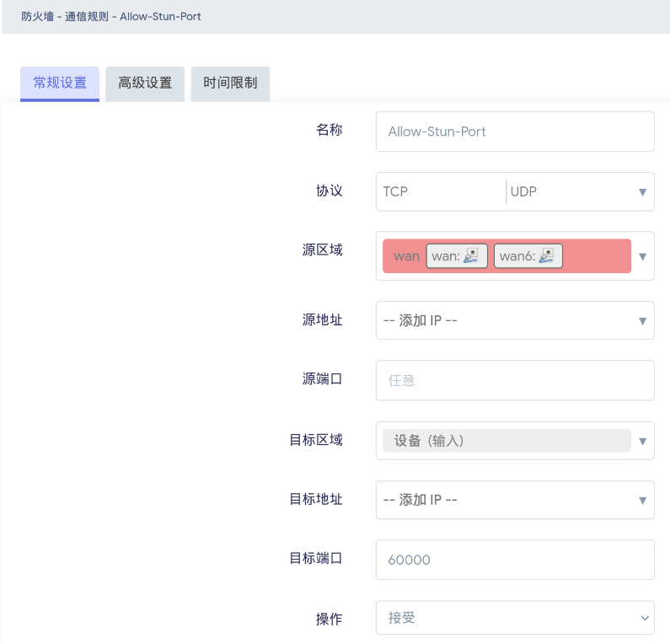This screenshot has height=644, width=670.
Task: Go to the 时间限制 tab
Action: 230,83
